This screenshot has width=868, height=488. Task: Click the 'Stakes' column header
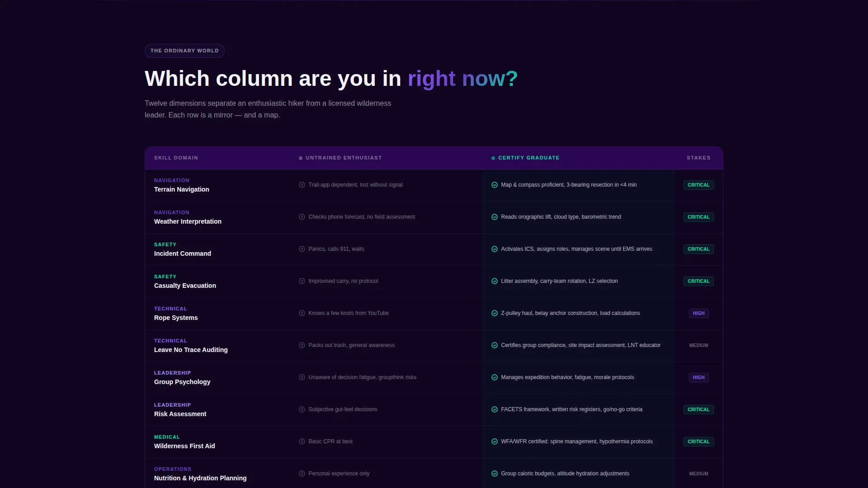click(x=698, y=158)
